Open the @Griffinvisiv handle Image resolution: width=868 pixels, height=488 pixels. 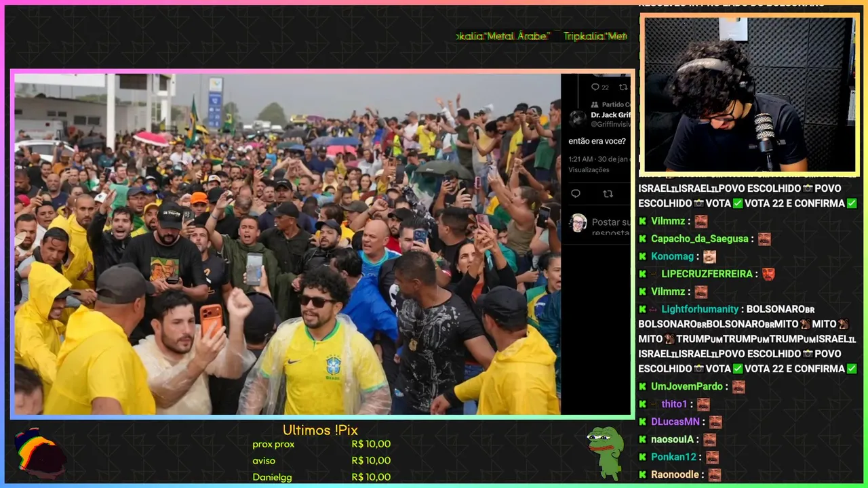(610, 125)
